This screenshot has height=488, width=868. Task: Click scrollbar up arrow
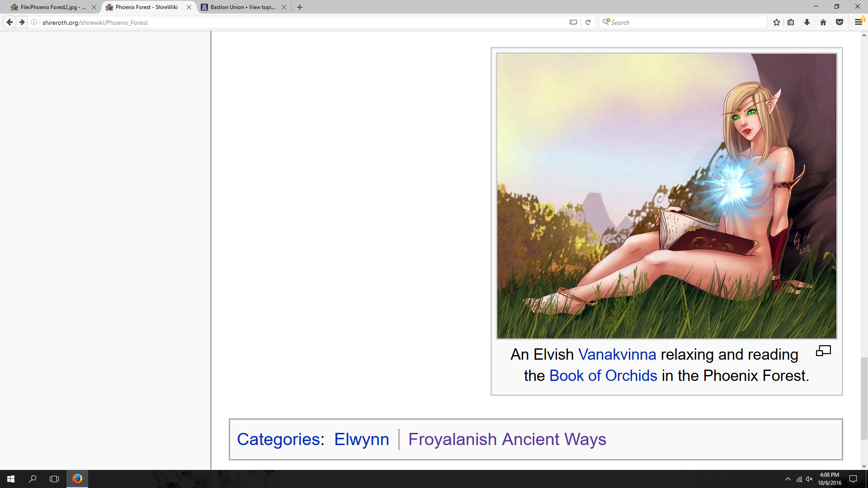(863, 35)
